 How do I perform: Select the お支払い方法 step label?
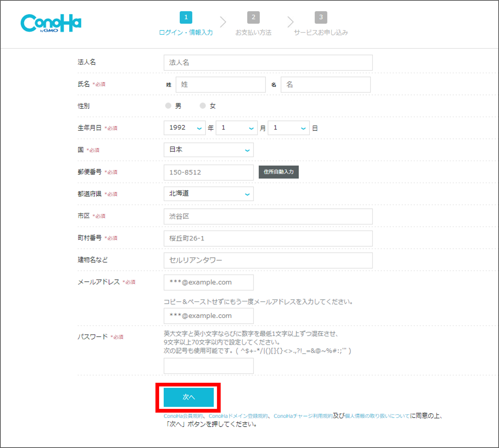254,32
